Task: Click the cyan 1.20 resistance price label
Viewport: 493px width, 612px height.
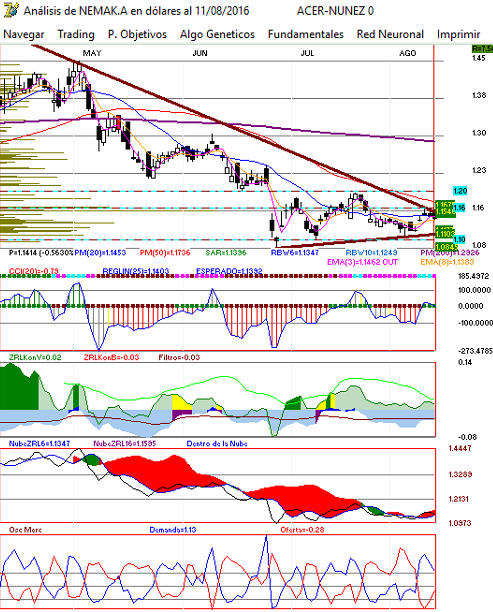Action: [x=459, y=191]
